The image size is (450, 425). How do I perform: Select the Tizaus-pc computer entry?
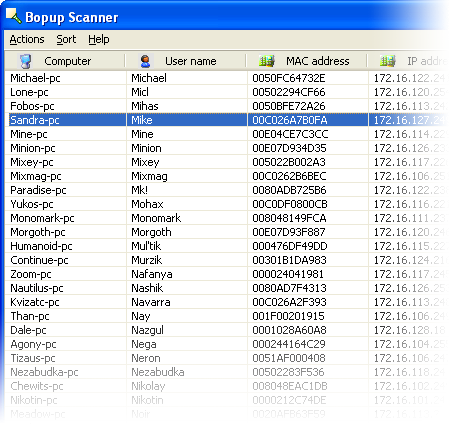pyautogui.click(x=33, y=358)
